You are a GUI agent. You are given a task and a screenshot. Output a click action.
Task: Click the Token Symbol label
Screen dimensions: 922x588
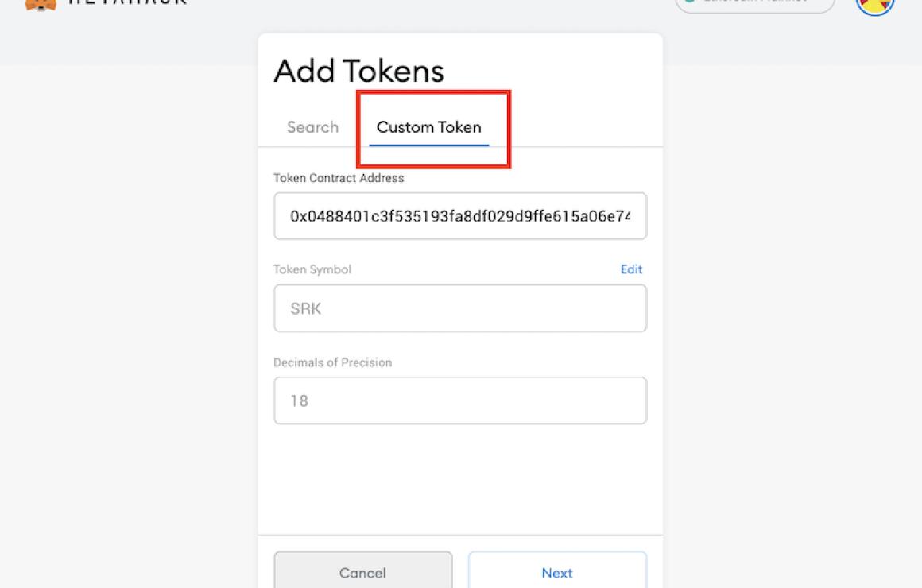click(x=312, y=269)
